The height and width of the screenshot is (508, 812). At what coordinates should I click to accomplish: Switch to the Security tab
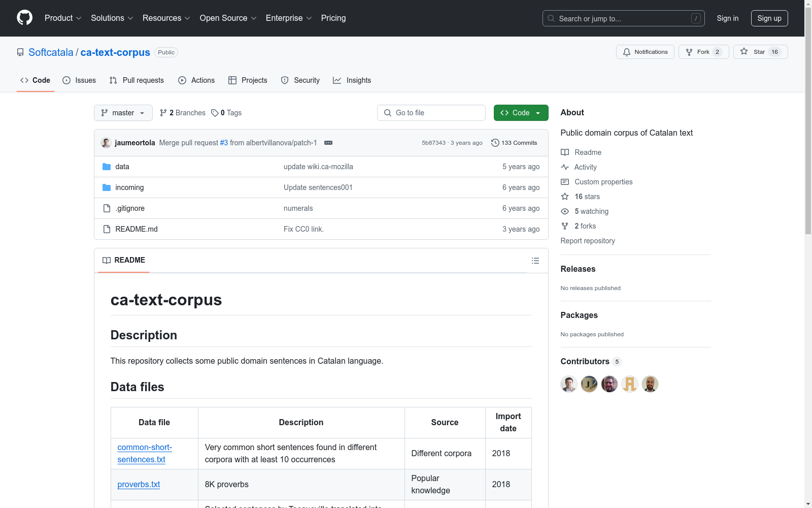pos(300,80)
